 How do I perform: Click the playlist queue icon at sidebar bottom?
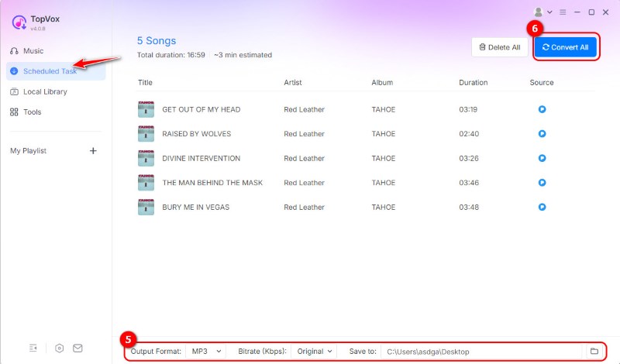(x=33, y=349)
